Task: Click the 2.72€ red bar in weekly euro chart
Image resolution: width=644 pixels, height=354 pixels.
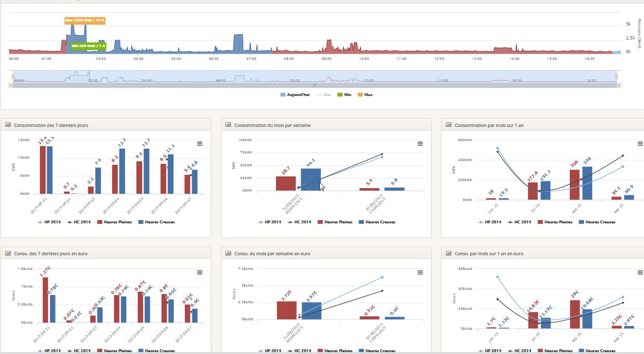Action: [287, 310]
